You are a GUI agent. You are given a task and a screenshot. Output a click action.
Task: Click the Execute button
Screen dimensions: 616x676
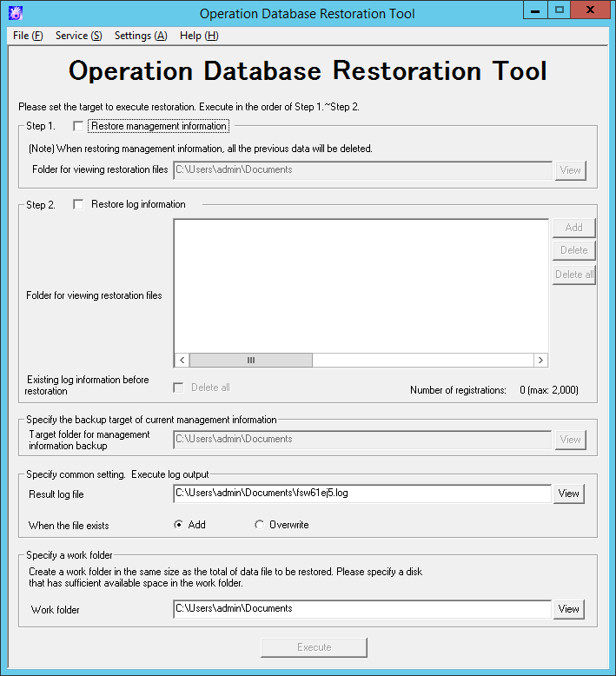pos(315,647)
